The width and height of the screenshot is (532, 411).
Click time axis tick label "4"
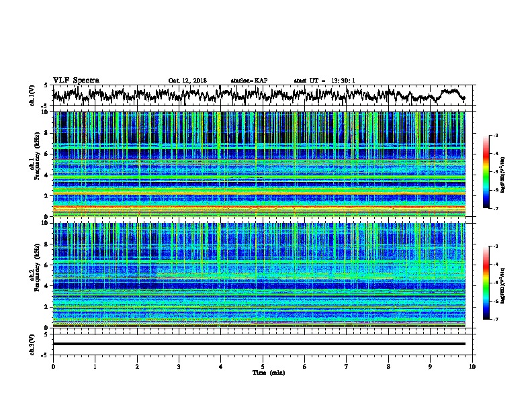click(221, 367)
